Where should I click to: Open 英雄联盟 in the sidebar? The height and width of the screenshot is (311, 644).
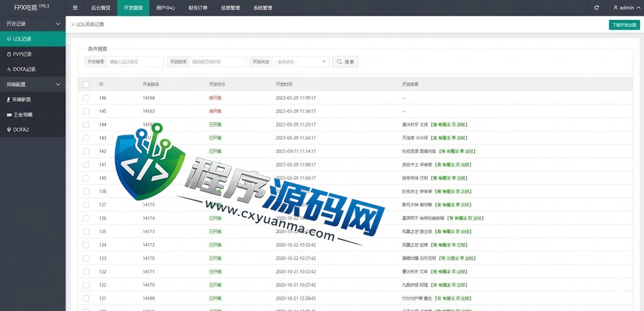[33, 100]
